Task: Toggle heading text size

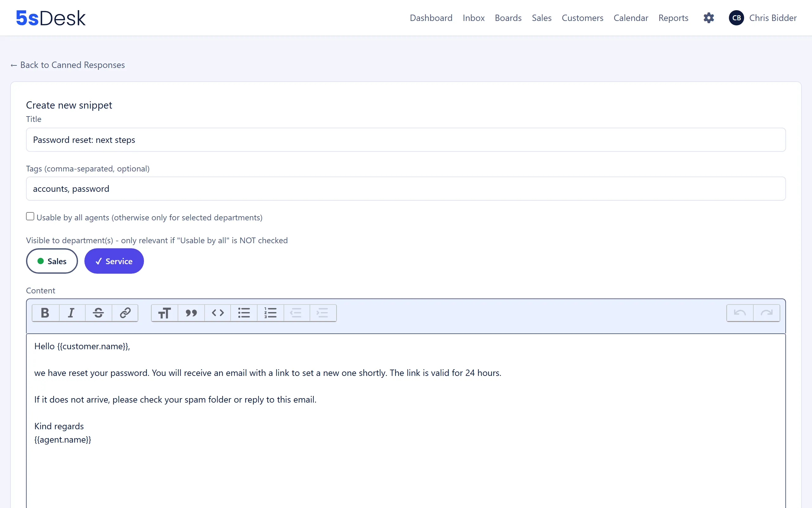Action: [164, 313]
